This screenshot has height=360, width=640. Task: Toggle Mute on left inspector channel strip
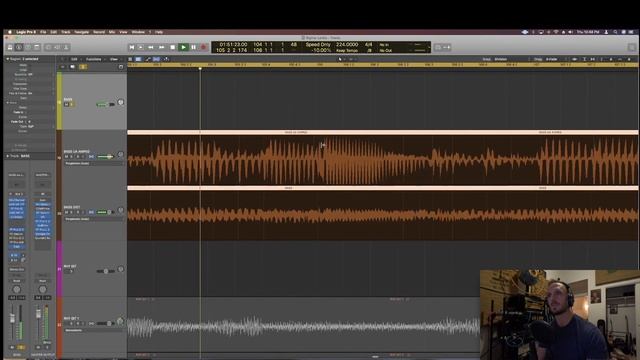pos(12,347)
